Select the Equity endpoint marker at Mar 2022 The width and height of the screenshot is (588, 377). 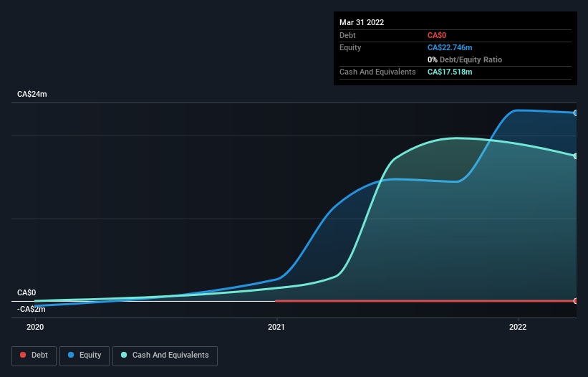click(x=576, y=113)
